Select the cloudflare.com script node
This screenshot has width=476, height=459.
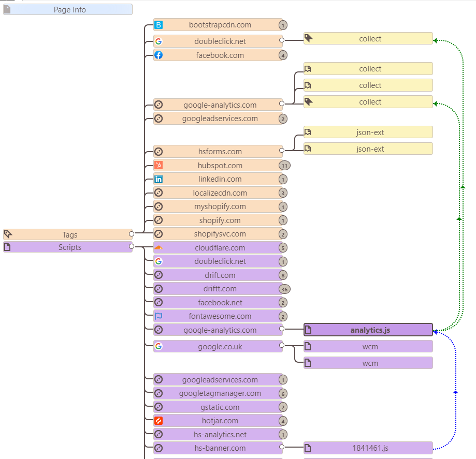218,248
